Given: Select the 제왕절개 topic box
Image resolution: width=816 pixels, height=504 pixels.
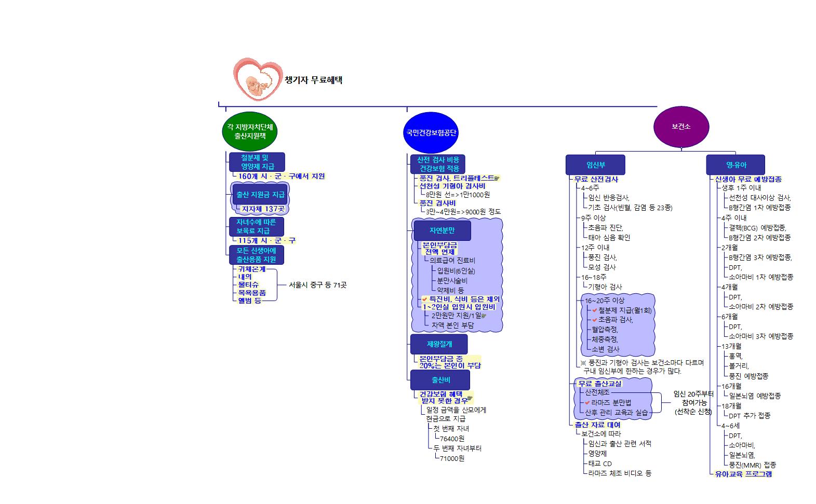Looking at the screenshot, I should [439, 344].
